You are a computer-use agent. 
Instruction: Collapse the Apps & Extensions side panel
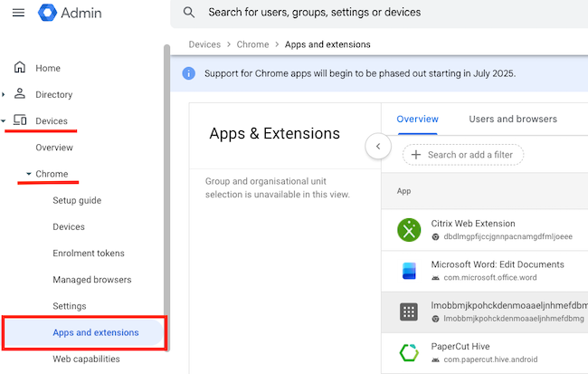(378, 146)
